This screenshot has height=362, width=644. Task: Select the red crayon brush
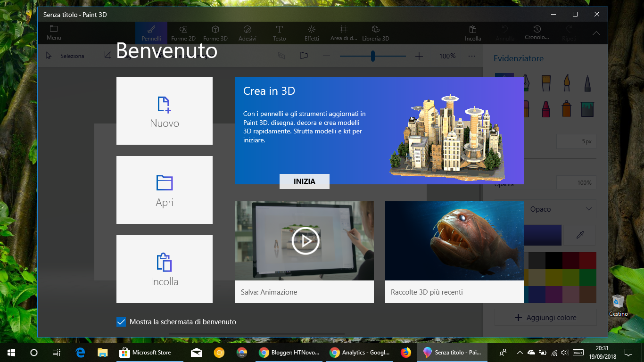(546, 109)
